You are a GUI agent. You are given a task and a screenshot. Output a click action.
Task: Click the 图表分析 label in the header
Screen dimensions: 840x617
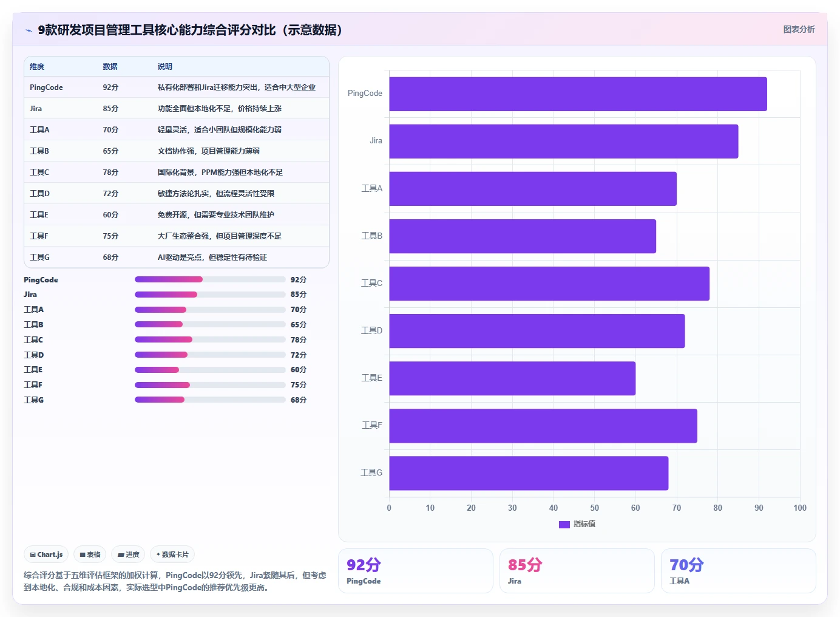click(799, 29)
